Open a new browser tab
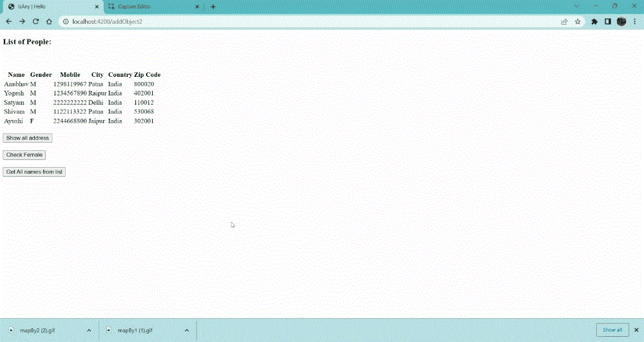Screen dimensions: 644x342 click(213, 6)
